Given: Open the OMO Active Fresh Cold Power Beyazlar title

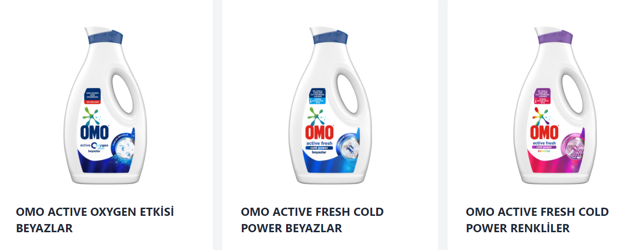Looking at the screenshot, I should coord(312,220).
